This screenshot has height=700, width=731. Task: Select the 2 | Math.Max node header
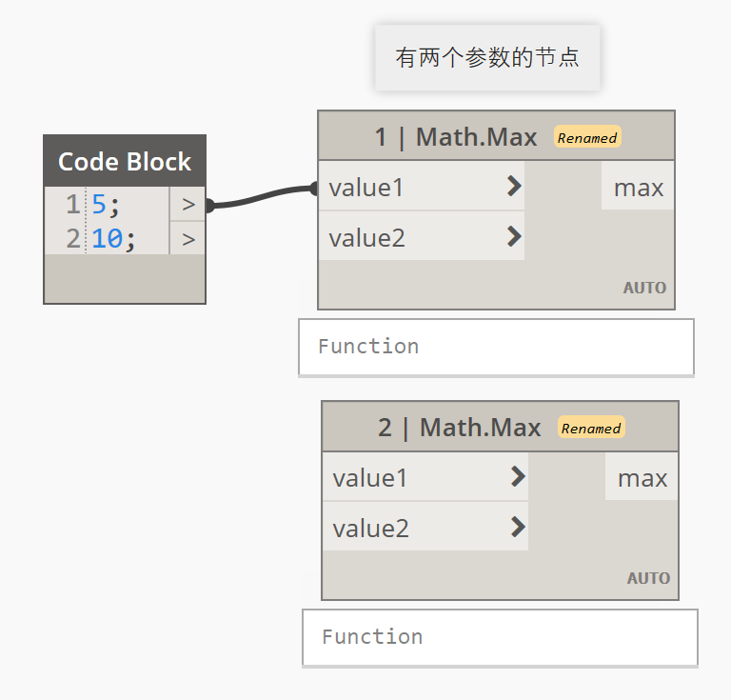461,428
